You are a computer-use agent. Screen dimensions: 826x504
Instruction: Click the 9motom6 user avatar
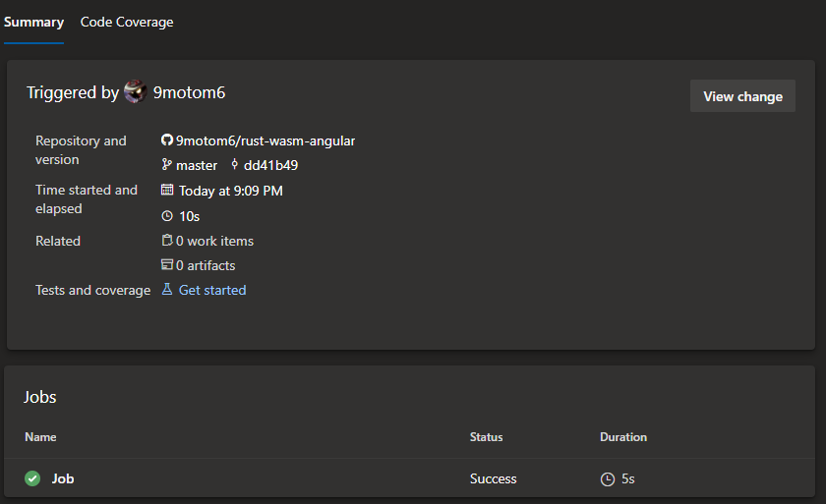pyautogui.click(x=136, y=92)
